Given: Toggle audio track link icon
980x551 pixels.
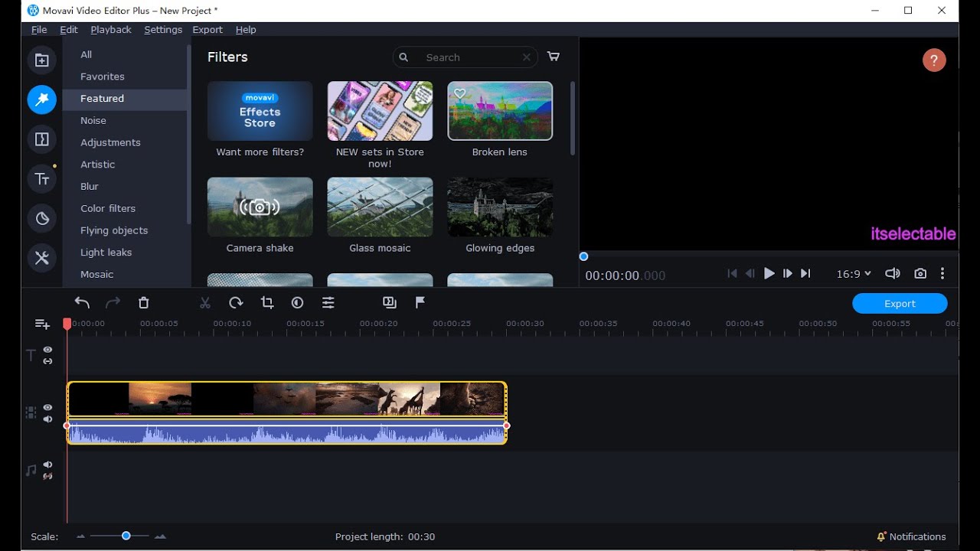Looking at the screenshot, I should pos(47,476).
